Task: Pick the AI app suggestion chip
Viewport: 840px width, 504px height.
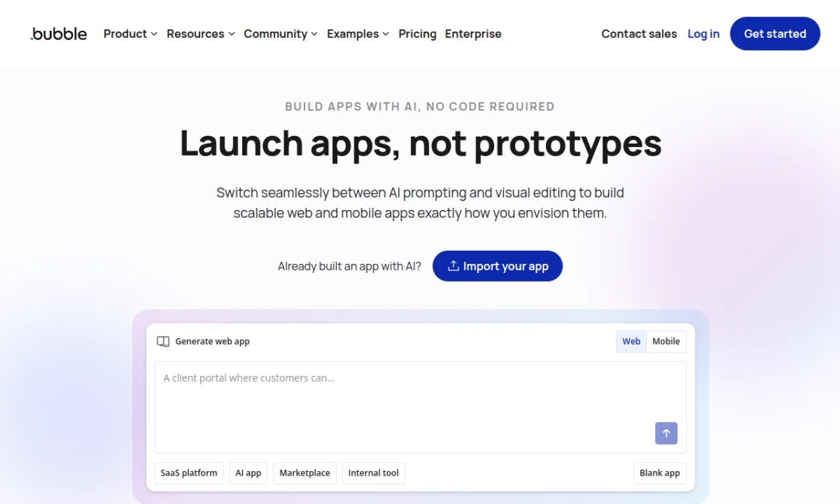Action: 249,473
